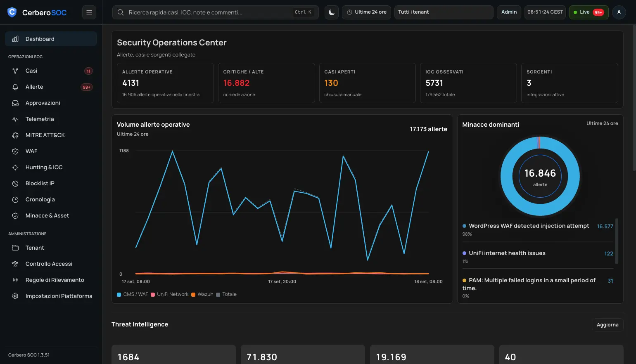Click the CerberoSOC shield logo
The image size is (636, 364).
pos(12,12)
